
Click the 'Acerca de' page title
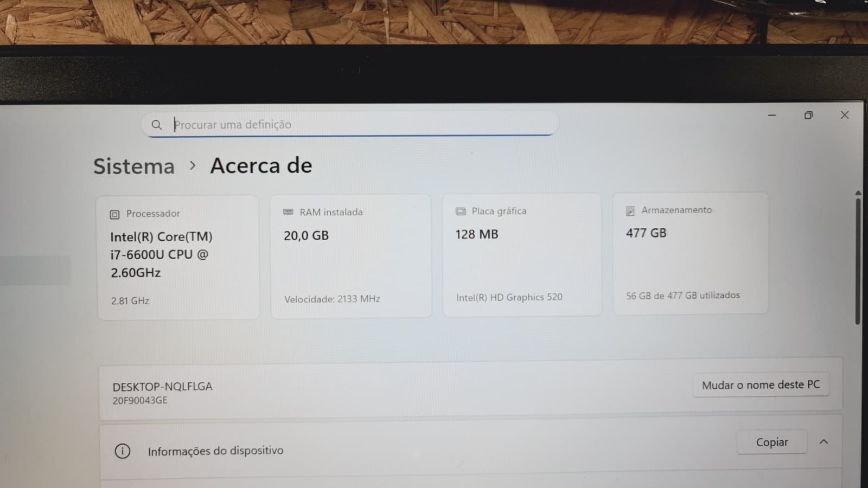[261, 165]
